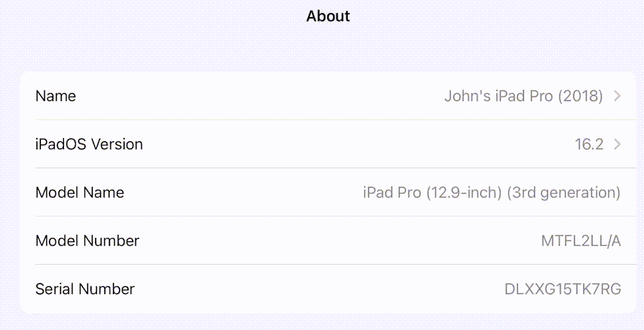This screenshot has width=644, height=330.
Task: Expand the iPadOS Version chevron arrow
Action: point(618,145)
